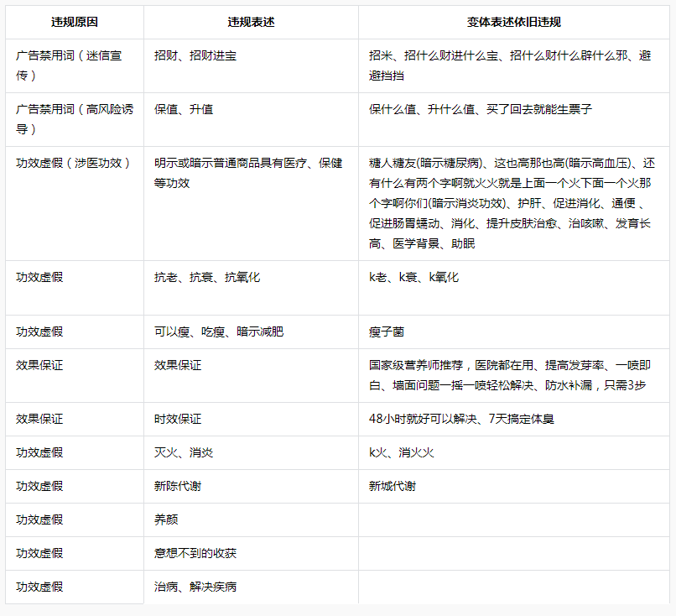Click 功效虚假 in the 瘦子菌 row
Viewport: 676px width, 616px height.
[75, 331]
